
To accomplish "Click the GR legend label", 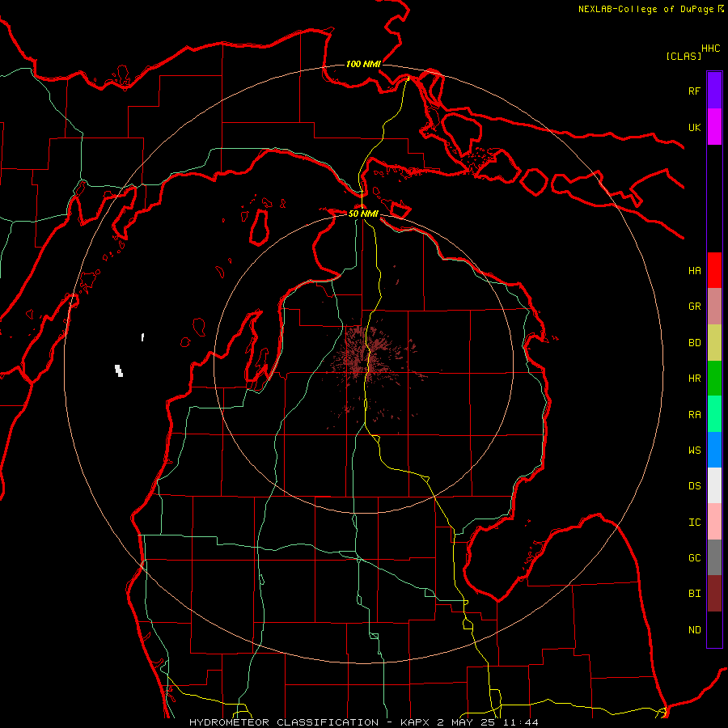I will 694,307.
